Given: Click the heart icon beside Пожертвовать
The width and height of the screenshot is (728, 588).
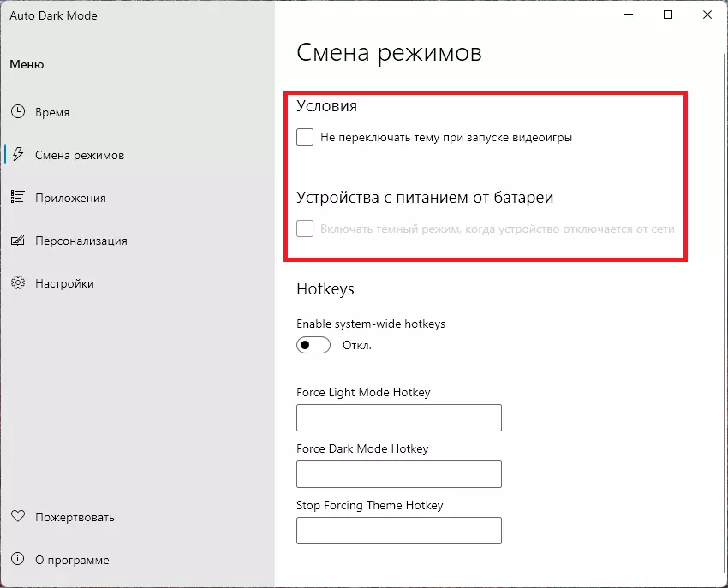Looking at the screenshot, I should click(x=18, y=516).
